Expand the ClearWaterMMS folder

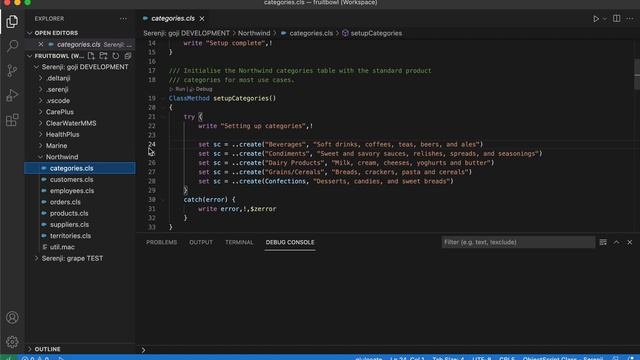(x=40, y=123)
